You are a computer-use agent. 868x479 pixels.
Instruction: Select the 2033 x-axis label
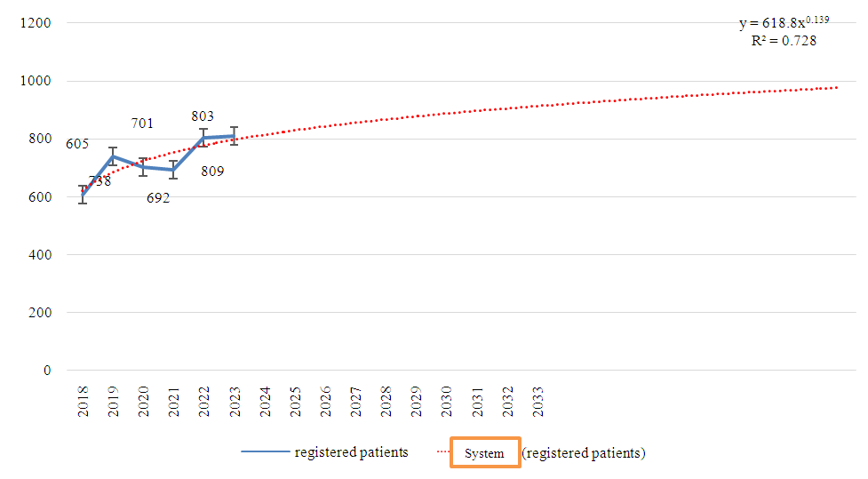(538, 402)
